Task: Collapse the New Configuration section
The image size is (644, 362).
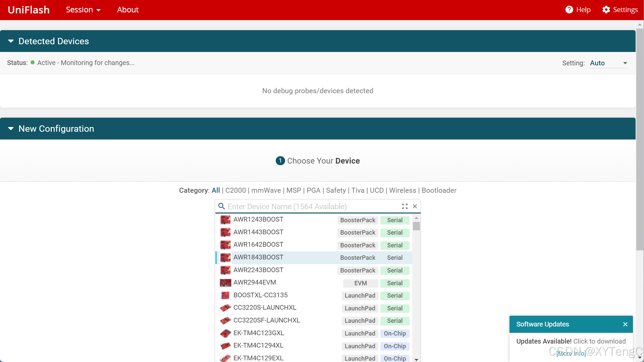Action: (x=11, y=129)
